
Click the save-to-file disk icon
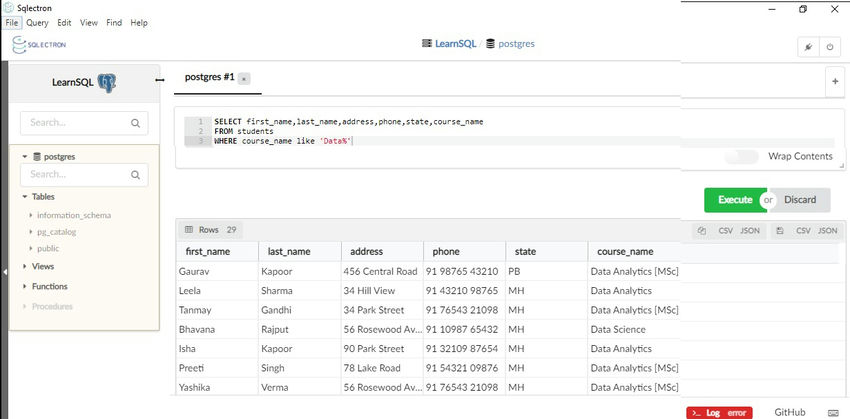click(x=780, y=230)
